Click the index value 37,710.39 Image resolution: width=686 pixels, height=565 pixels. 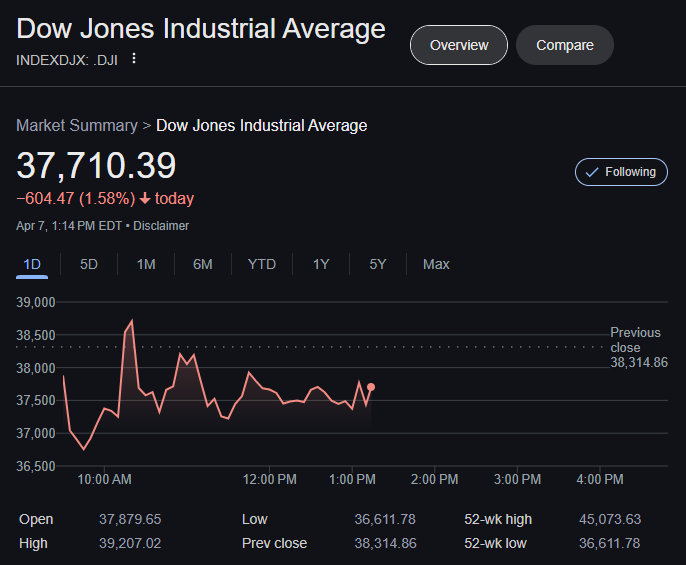point(96,166)
